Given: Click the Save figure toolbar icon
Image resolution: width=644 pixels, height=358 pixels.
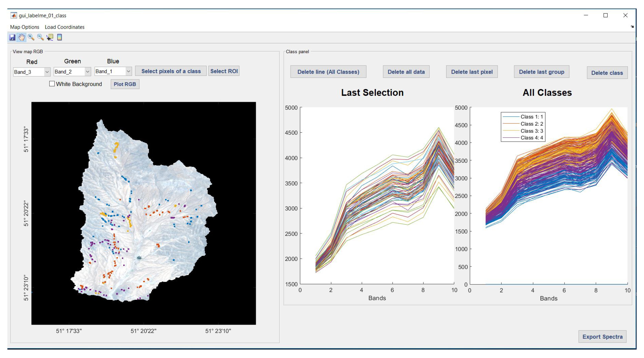Looking at the screenshot, I should (x=12, y=38).
